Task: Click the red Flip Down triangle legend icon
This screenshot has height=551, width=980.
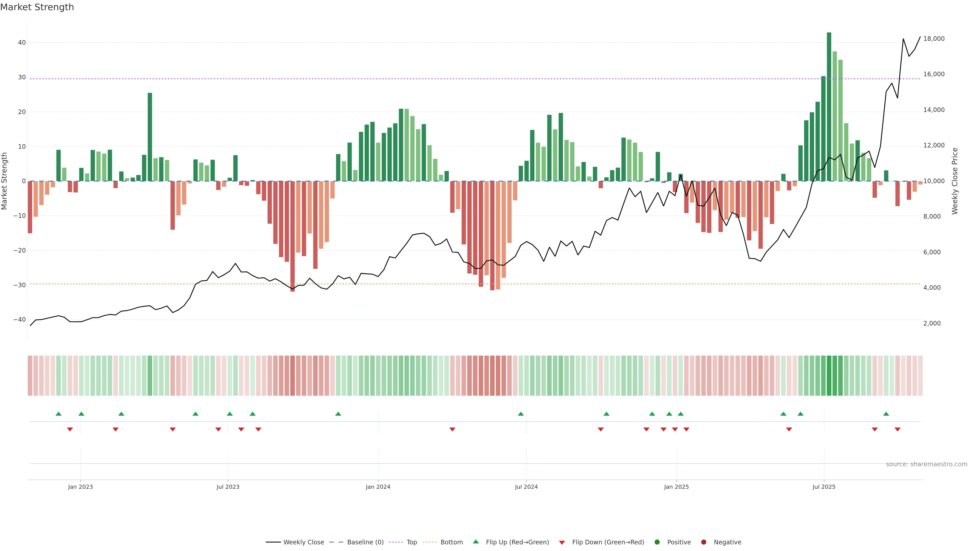Action: tap(562, 543)
